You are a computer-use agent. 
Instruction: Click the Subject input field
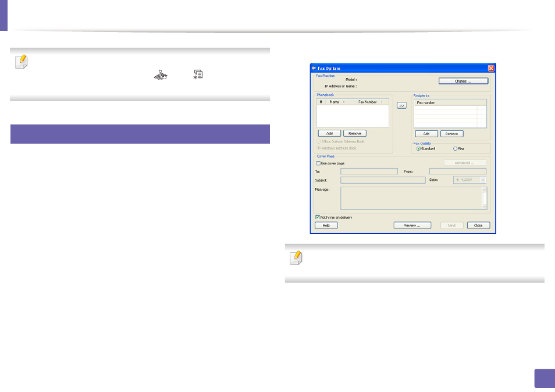click(x=383, y=180)
